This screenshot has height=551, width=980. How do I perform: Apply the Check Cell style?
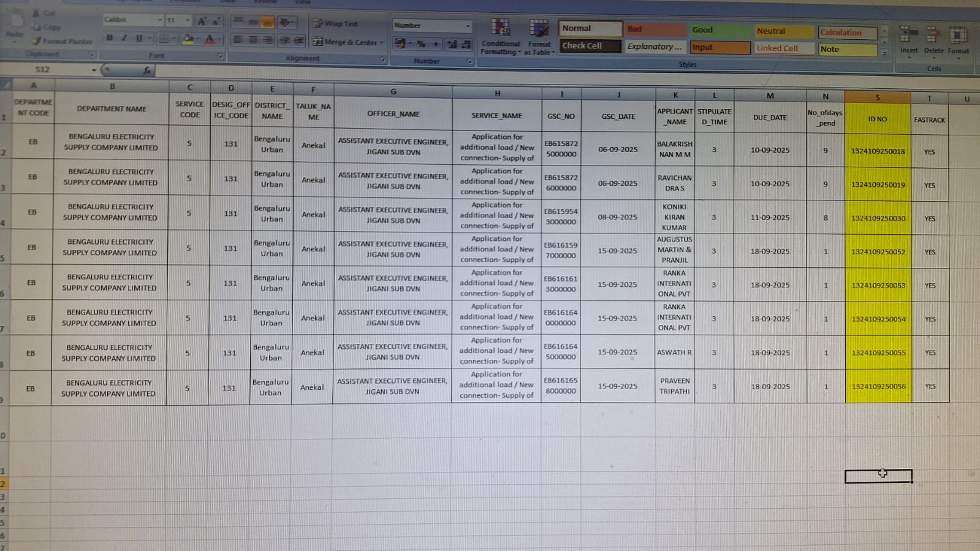click(590, 46)
